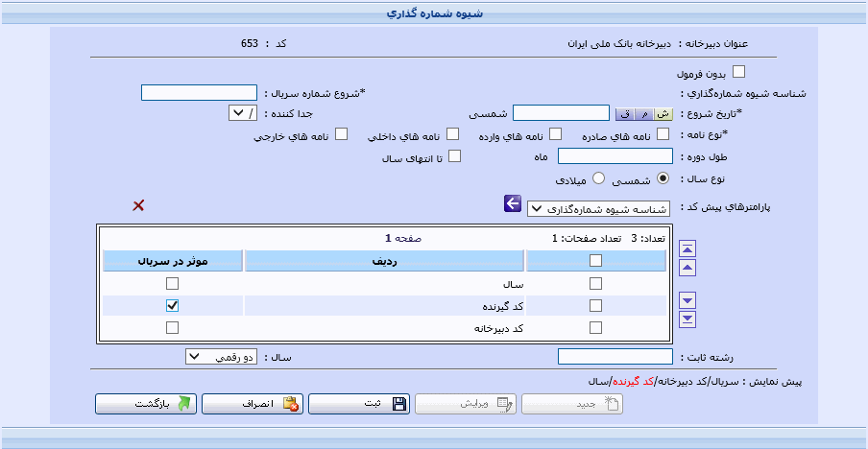
Task: Click the red X delete icon
Action: click(x=139, y=204)
